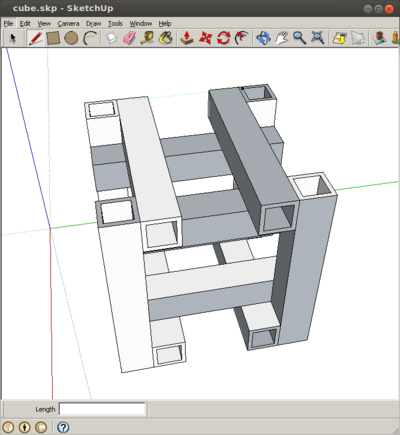Select the red Move tool
Image resolution: width=400 pixels, height=435 pixels.
click(205, 38)
